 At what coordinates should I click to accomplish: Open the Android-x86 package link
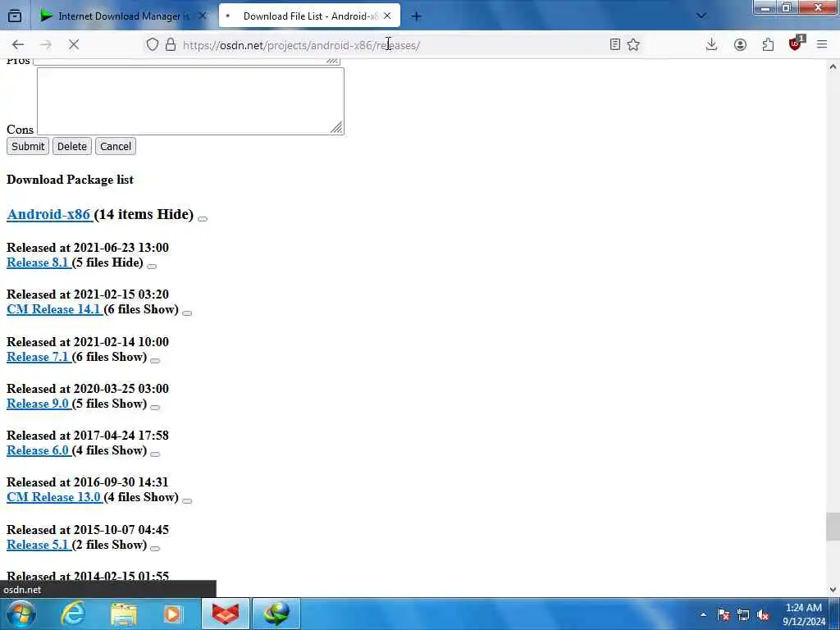pyautogui.click(x=48, y=214)
